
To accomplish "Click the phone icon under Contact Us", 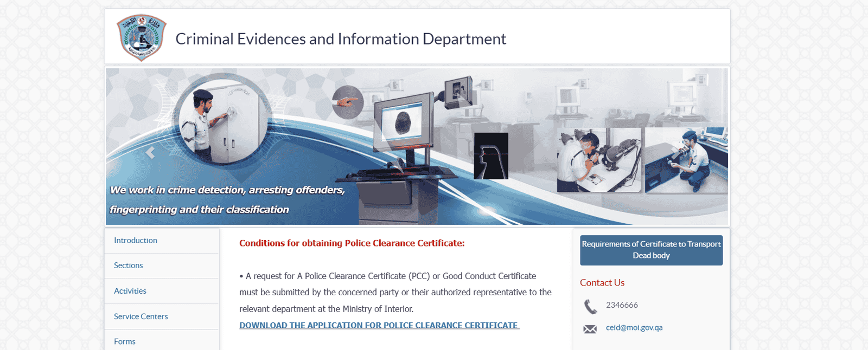I will (x=590, y=307).
